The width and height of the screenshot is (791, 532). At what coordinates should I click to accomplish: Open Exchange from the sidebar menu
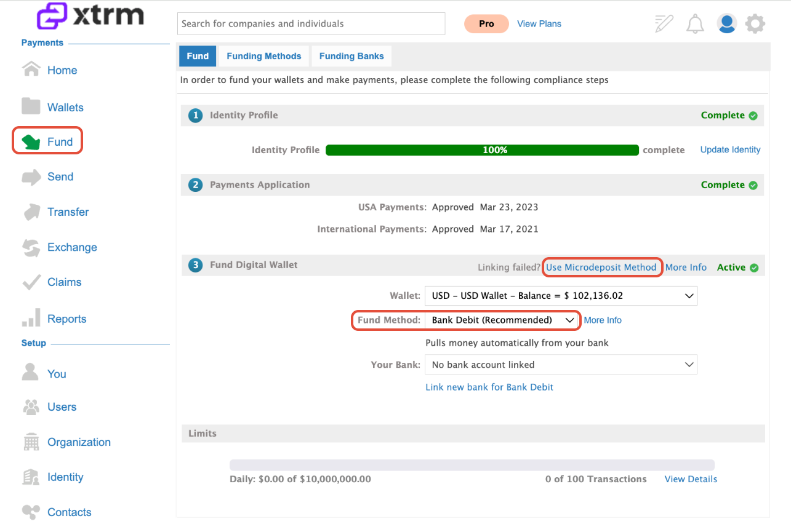point(72,247)
